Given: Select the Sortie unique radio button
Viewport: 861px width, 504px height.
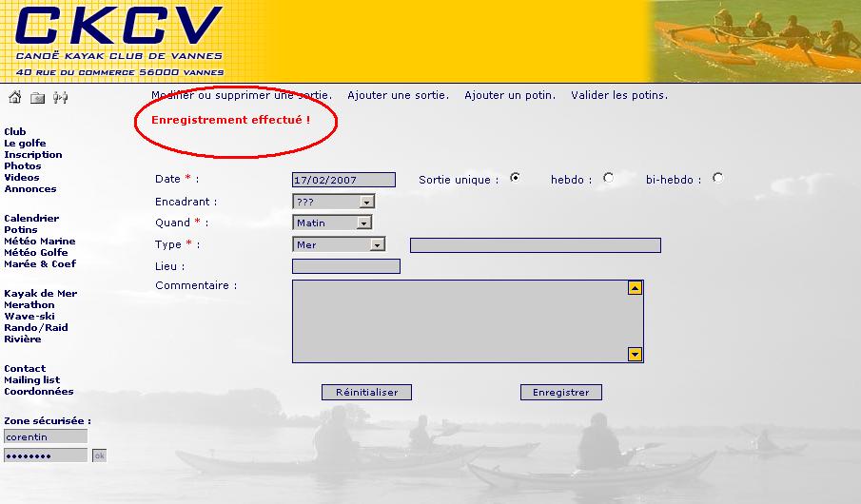Looking at the screenshot, I should coord(516,178).
